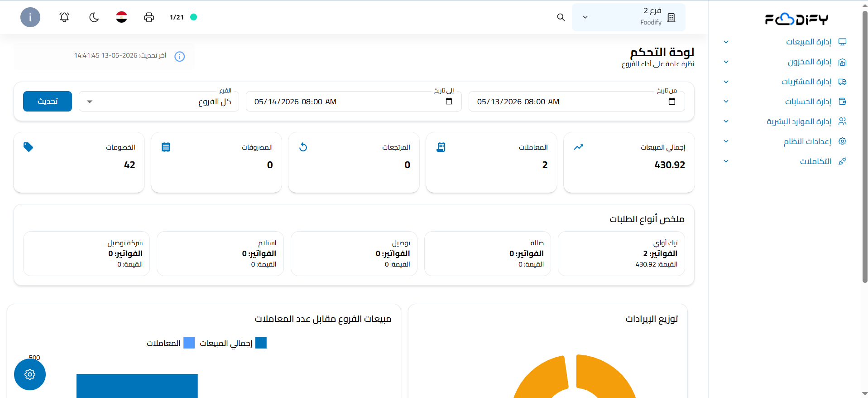The width and height of the screenshot is (868, 398).
Task: Click the plug icon for التكاملات
Action: tap(842, 161)
